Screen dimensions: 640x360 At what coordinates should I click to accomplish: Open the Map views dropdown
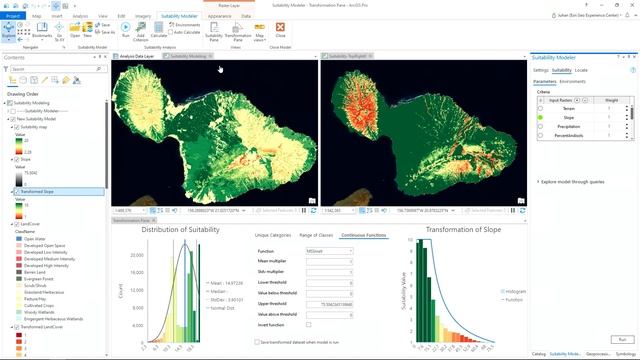[260, 31]
